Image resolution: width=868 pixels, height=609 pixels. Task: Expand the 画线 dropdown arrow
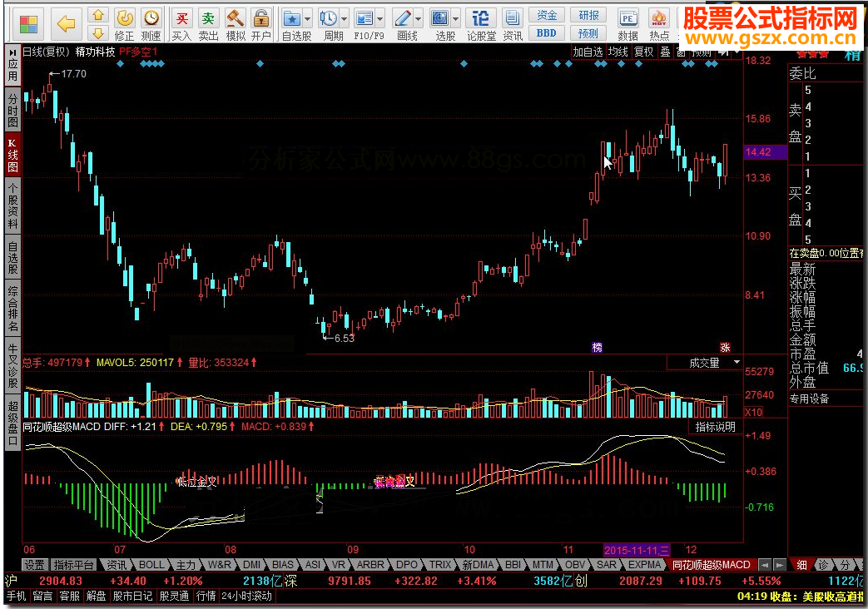coord(418,19)
